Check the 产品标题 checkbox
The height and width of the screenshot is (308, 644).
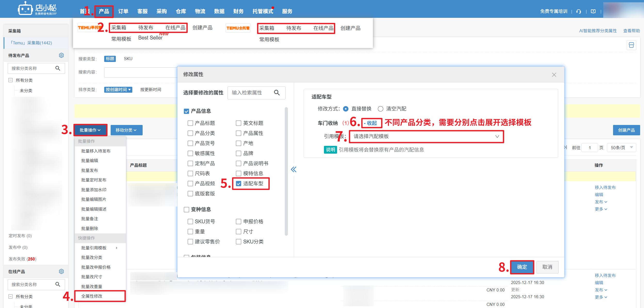[190, 123]
